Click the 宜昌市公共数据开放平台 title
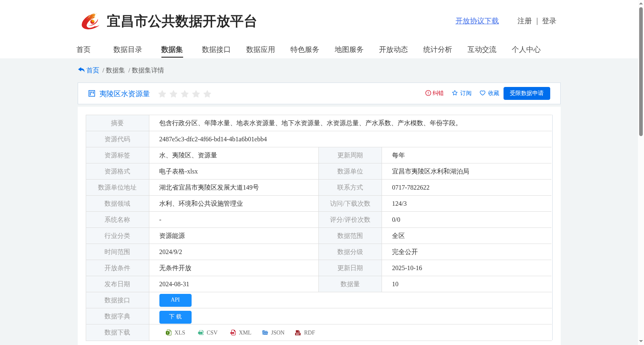 (x=182, y=21)
